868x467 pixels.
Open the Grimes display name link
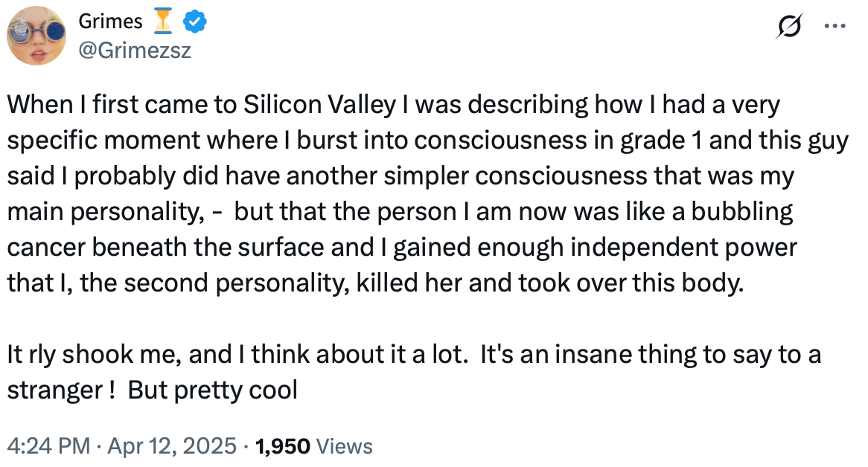(111, 22)
